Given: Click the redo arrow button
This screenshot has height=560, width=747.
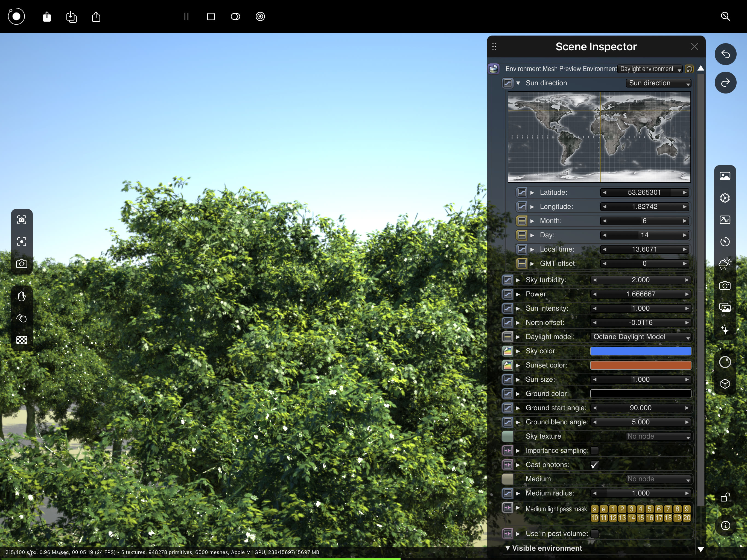Looking at the screenshot, I should coord(725,83).
